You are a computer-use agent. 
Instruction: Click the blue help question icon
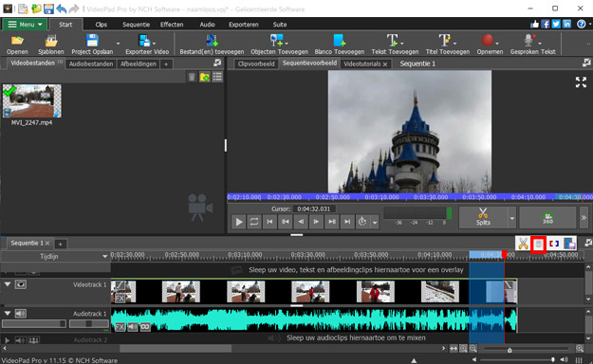[x=581, y=24]
